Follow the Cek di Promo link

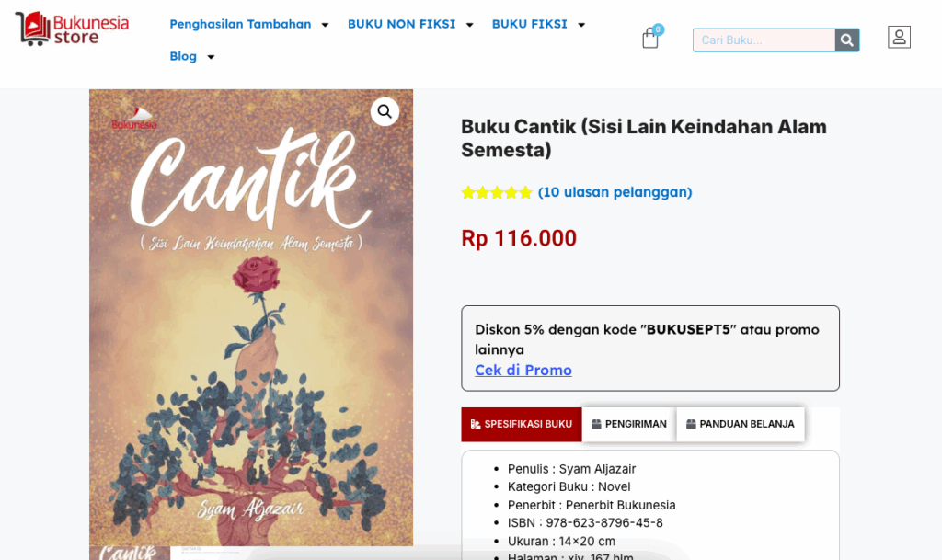pos(523,370)
